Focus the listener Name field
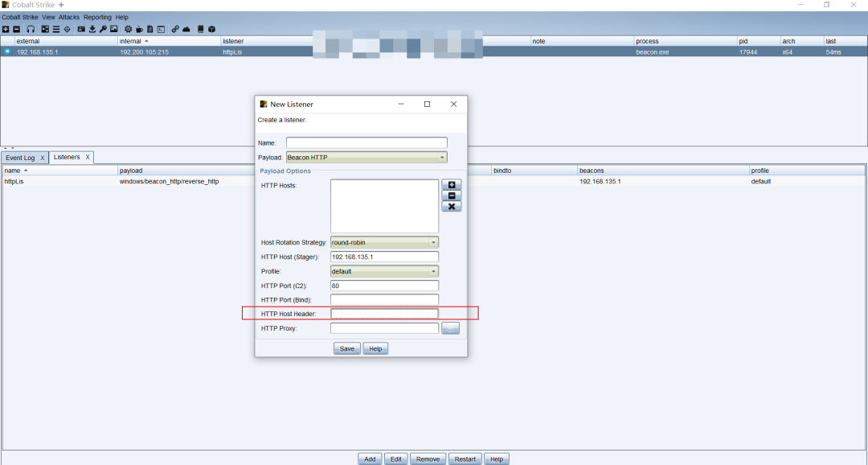Screen dimensions: 868x465 366,143
